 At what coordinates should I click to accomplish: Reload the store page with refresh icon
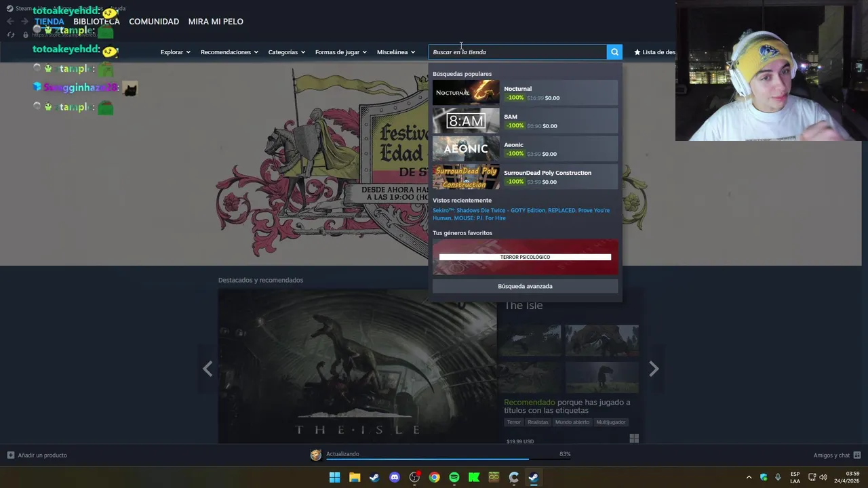point(10,35)
